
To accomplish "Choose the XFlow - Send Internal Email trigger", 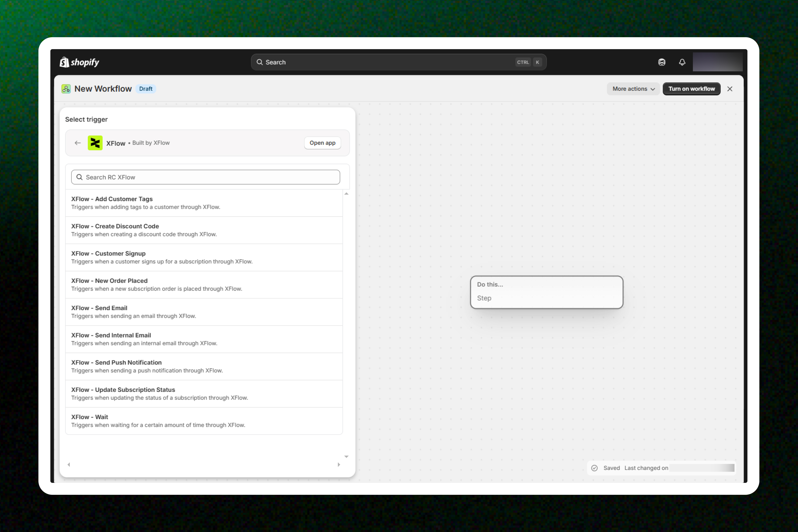I will [x=204, y=339].
